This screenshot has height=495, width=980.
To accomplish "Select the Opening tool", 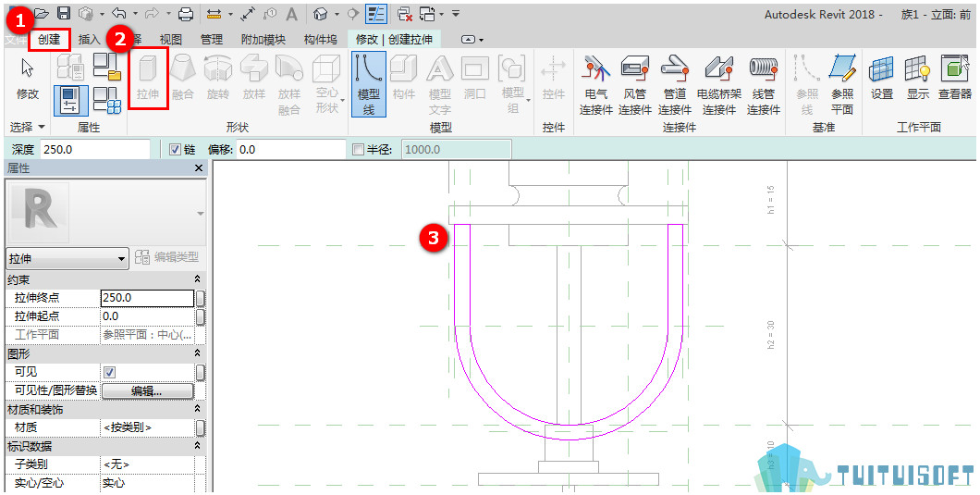I will click(475, 78).
